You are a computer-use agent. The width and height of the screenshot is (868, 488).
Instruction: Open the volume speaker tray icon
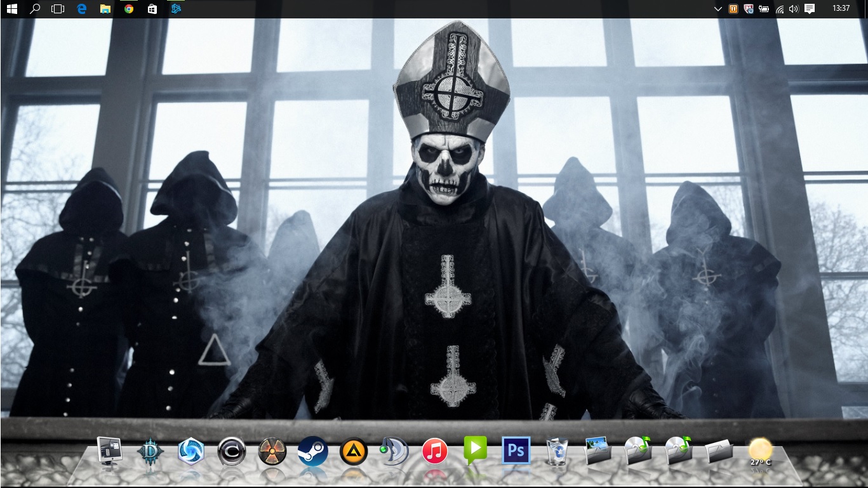point(794,9)
